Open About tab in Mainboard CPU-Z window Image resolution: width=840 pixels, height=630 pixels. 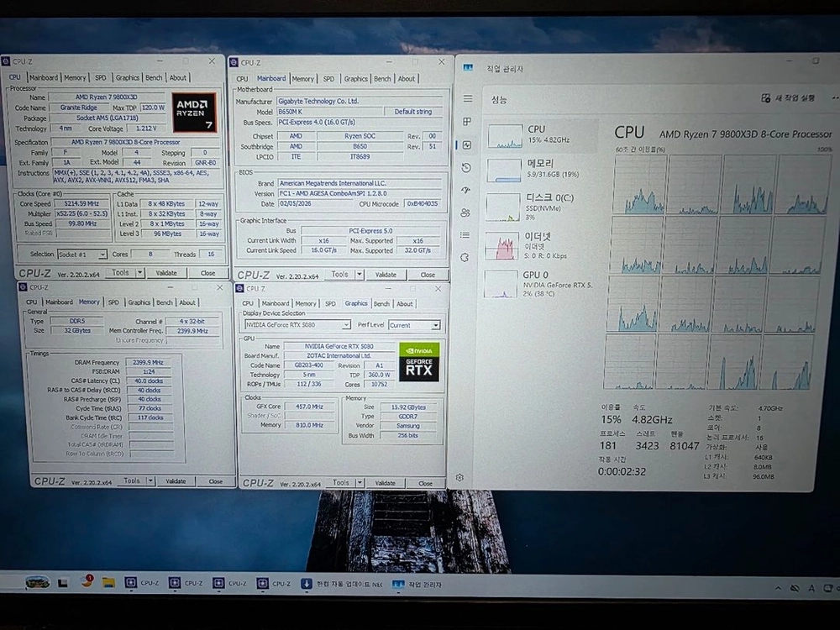point(406,79)
